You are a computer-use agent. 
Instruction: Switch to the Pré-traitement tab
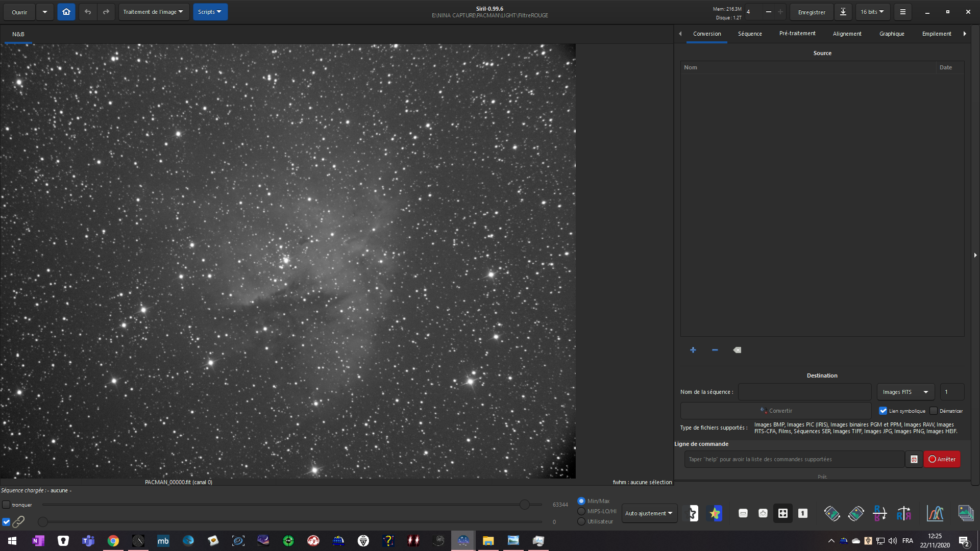click(x=797, y=34)
